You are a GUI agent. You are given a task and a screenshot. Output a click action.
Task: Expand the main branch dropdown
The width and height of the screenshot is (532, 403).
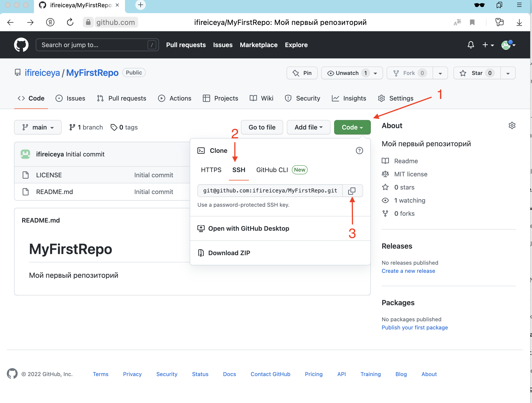pos(38,127)
